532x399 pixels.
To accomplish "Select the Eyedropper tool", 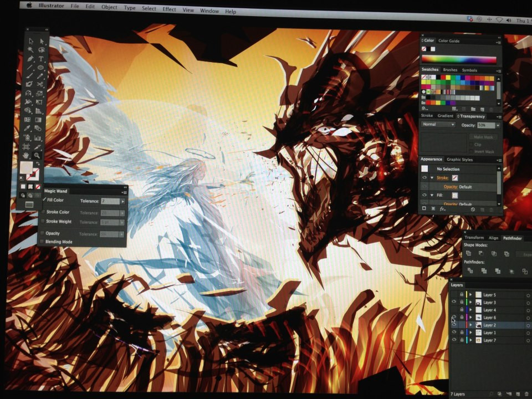I will click(28, 128).
